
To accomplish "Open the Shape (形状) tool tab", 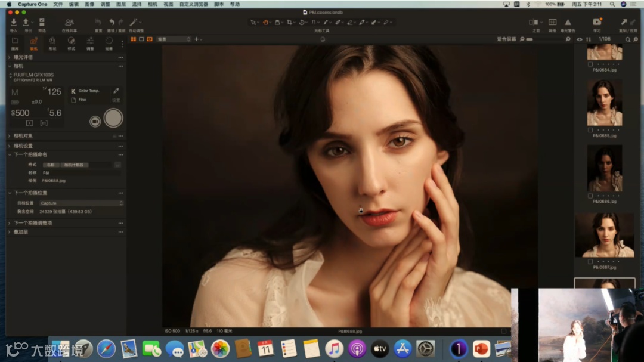I will tap(52, 43).
